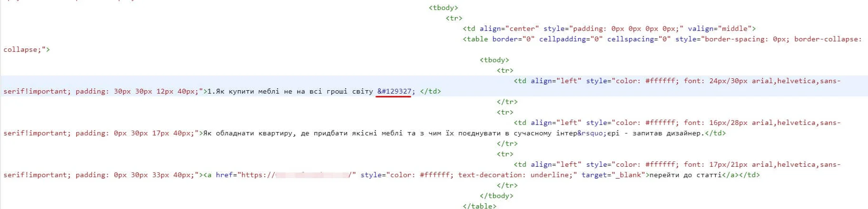Click the closing </tbody> tag
The image size is (868, 209).
[x=497, y=196]
